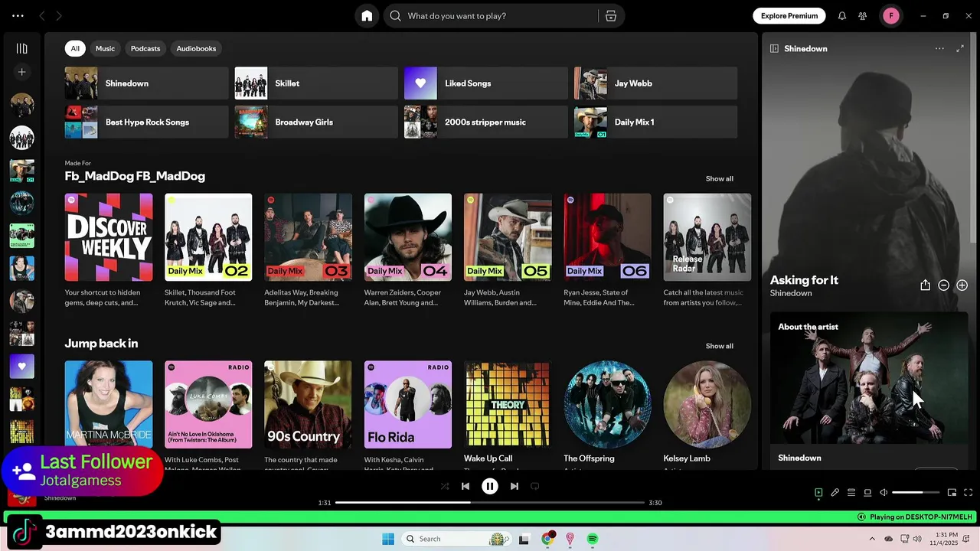Hide track with minus circle icon
Screen dimensions: 980x551
(943, 285)
